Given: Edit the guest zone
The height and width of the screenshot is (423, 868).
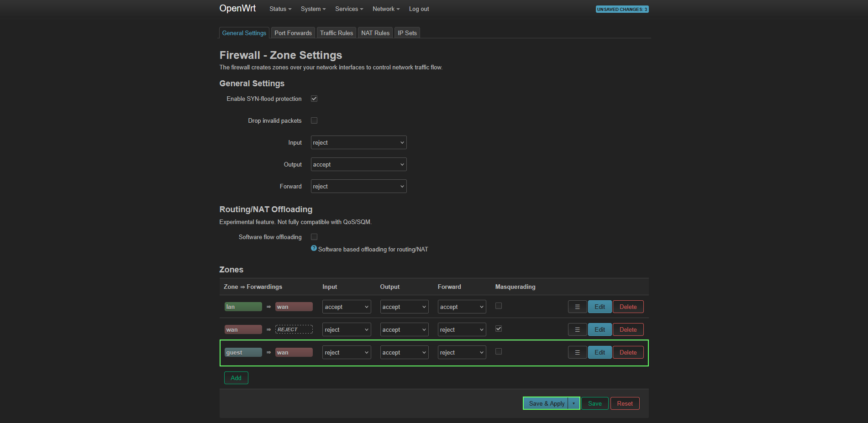Looking at the screenshot, I should [x=600, y=352].
